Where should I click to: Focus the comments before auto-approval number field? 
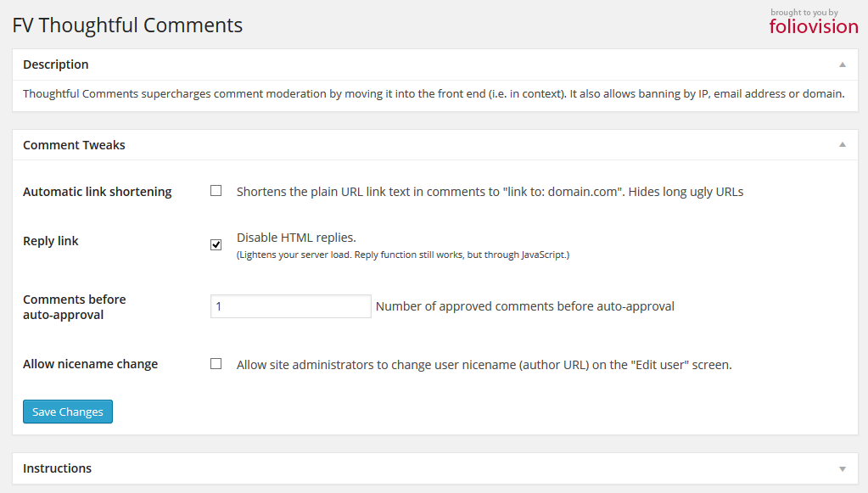pos(291,306)
